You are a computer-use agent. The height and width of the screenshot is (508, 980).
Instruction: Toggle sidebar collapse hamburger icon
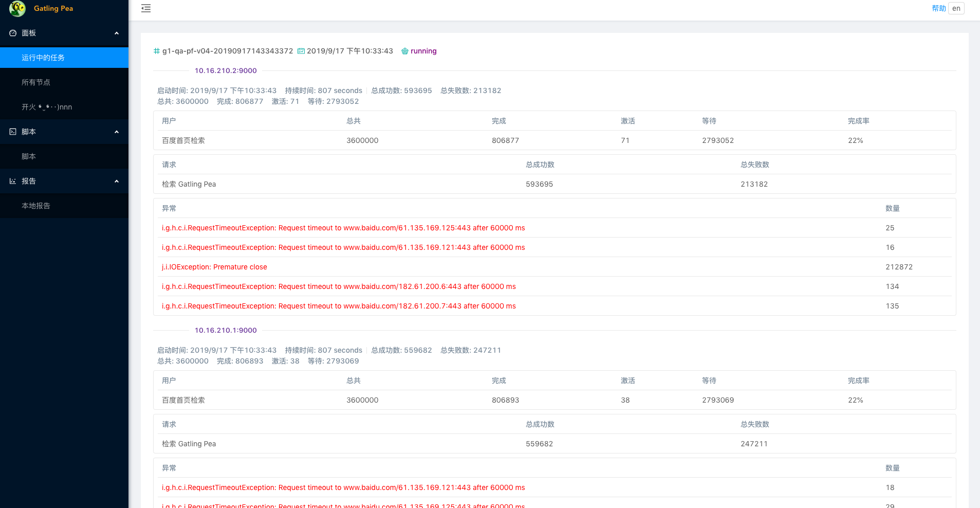146,8
